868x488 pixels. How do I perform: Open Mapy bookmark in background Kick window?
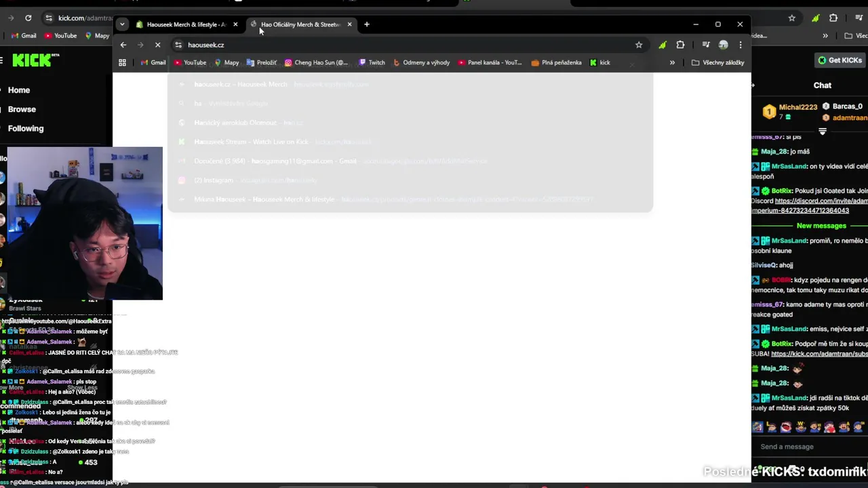(x=97, y=35)
